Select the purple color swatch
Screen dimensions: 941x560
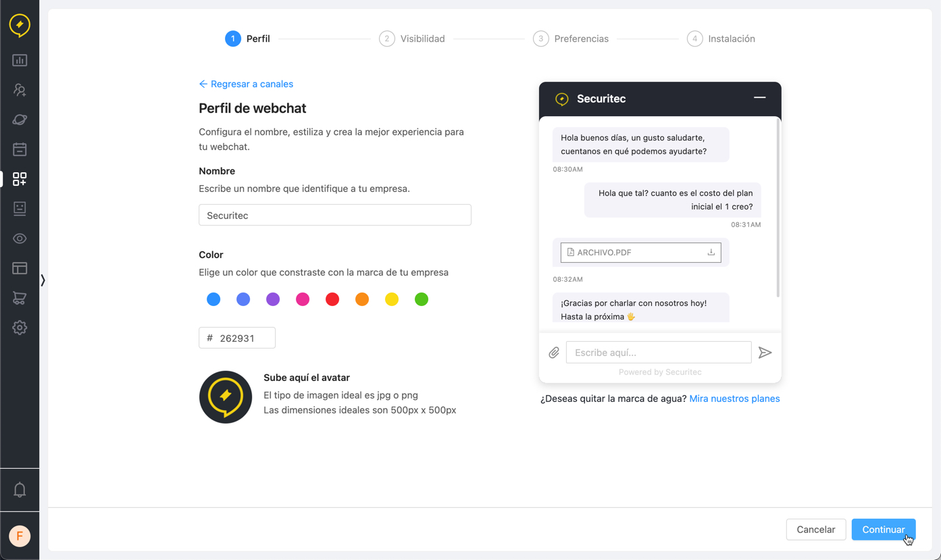pos(273,299)
